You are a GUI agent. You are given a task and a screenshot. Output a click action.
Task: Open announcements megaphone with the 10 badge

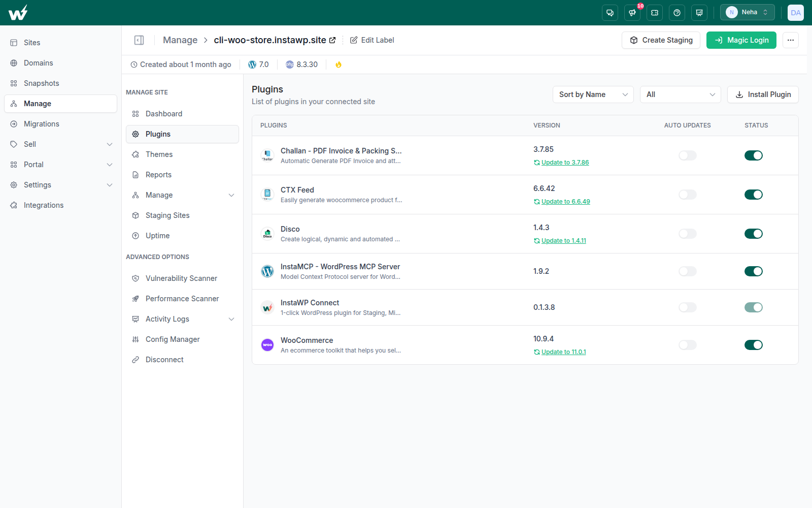632,13
